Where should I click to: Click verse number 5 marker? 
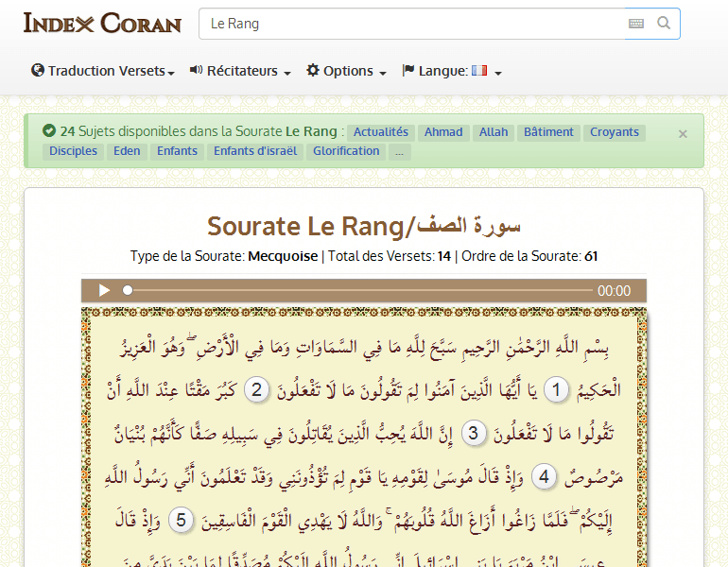click(184, 521)
